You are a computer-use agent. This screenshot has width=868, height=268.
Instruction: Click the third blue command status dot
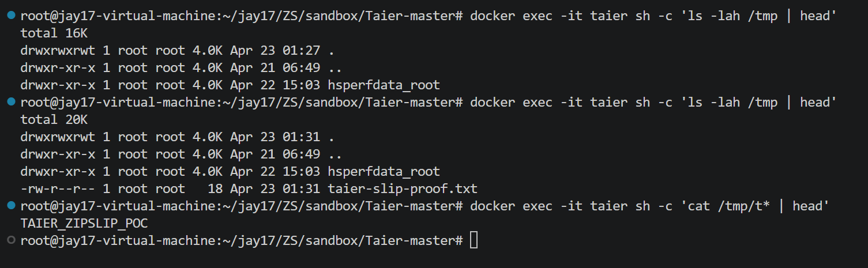click(12, 206)
